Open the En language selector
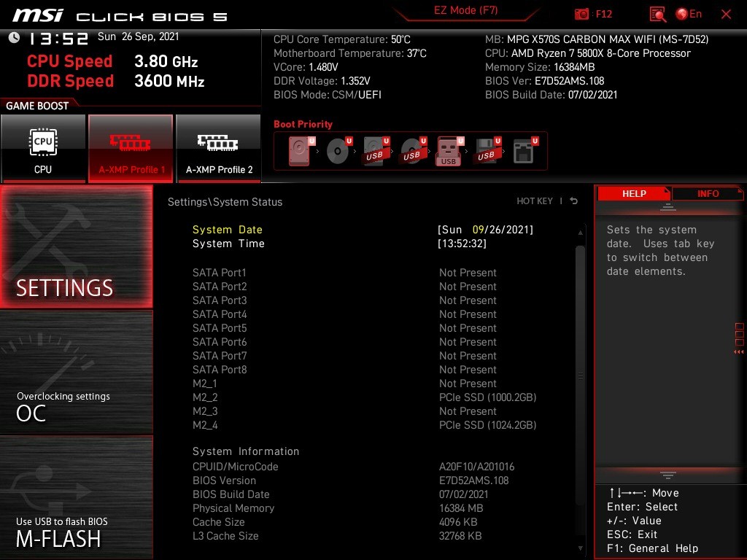Screen dimensions: 747x560 pos(689,14)
